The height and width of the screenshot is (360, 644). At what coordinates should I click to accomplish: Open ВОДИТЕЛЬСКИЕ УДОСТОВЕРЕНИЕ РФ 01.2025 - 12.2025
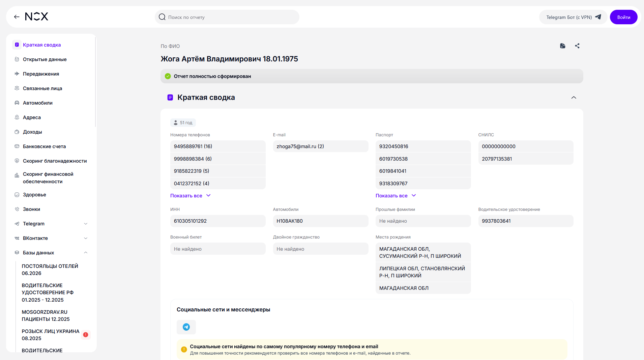pos(48,293)
